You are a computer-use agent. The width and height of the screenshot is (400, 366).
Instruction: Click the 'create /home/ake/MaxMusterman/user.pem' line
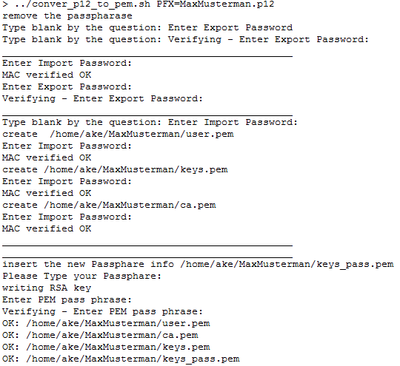pyautogui.click(x=118, y=134)
